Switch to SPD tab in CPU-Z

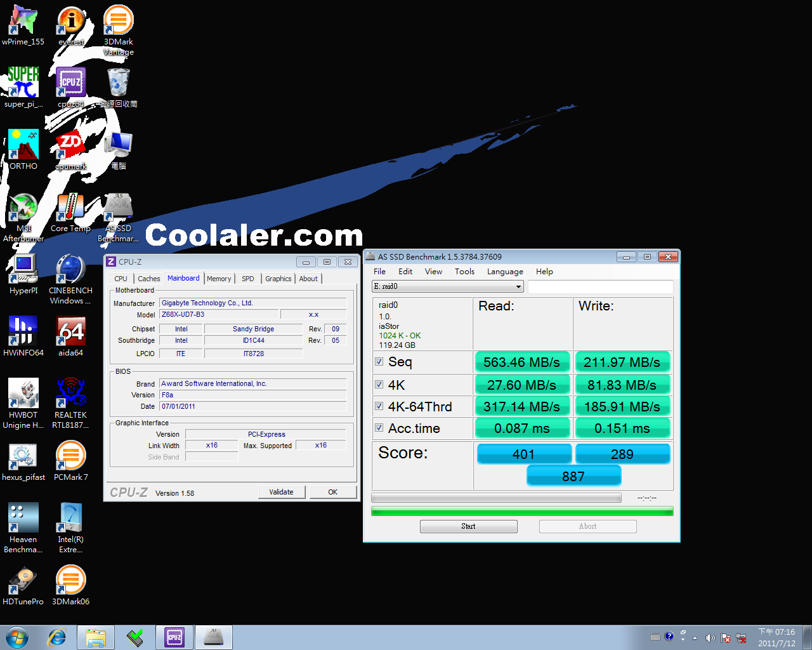point(248,279)
